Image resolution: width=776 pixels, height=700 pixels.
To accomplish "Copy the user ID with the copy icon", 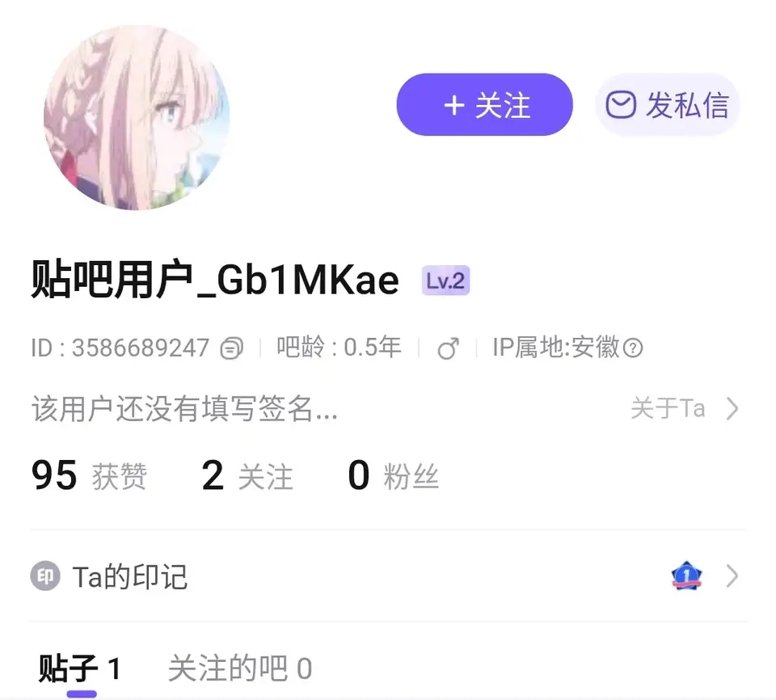I will click(x=232, y=348).
